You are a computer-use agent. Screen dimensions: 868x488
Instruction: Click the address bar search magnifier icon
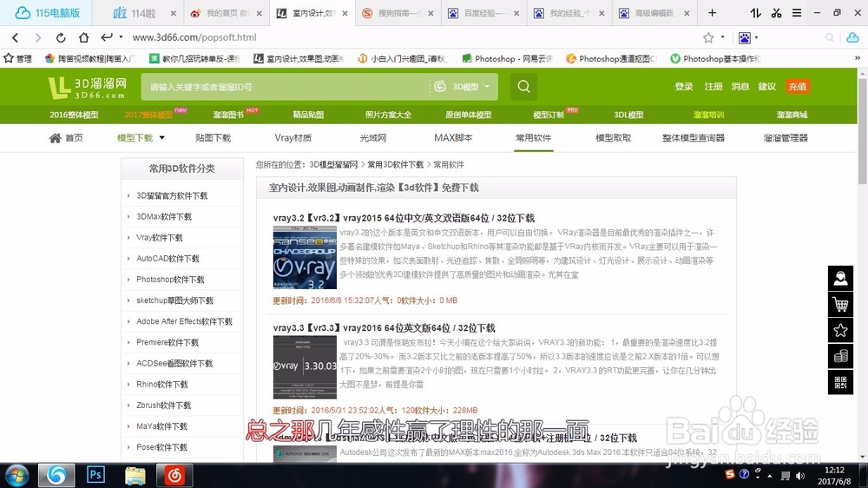[x=829, y=37]
